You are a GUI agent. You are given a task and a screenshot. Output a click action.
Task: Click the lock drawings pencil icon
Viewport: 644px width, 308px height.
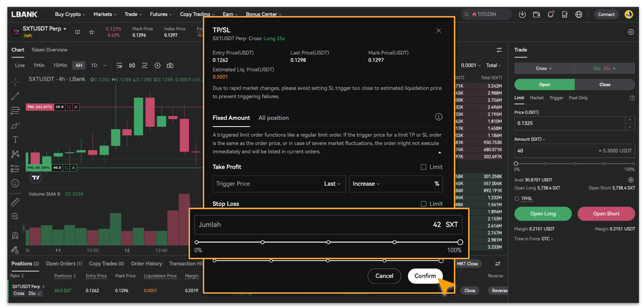click(15, 250)
